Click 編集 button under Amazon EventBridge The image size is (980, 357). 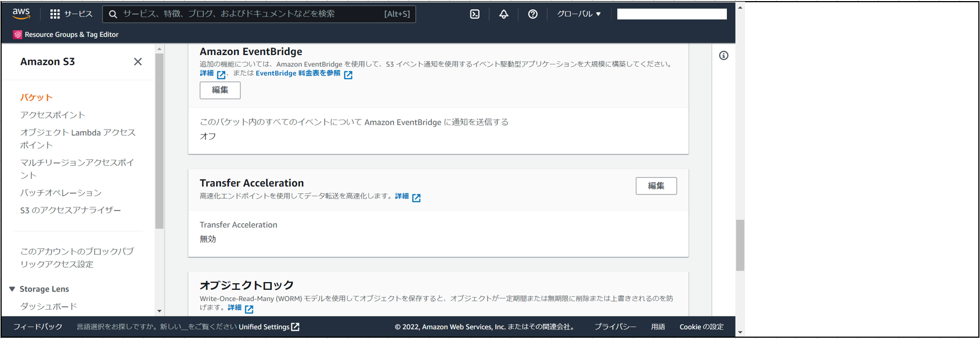[x=220, y=90]
